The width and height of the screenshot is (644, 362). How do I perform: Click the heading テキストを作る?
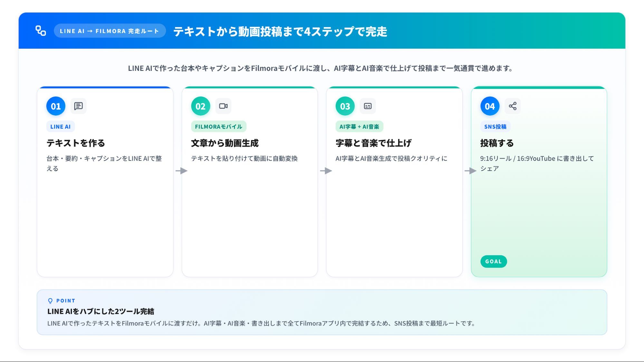[x=76, y=143]
